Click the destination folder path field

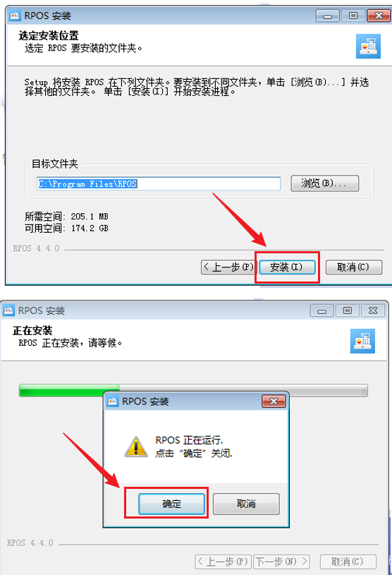pos(159,183)
